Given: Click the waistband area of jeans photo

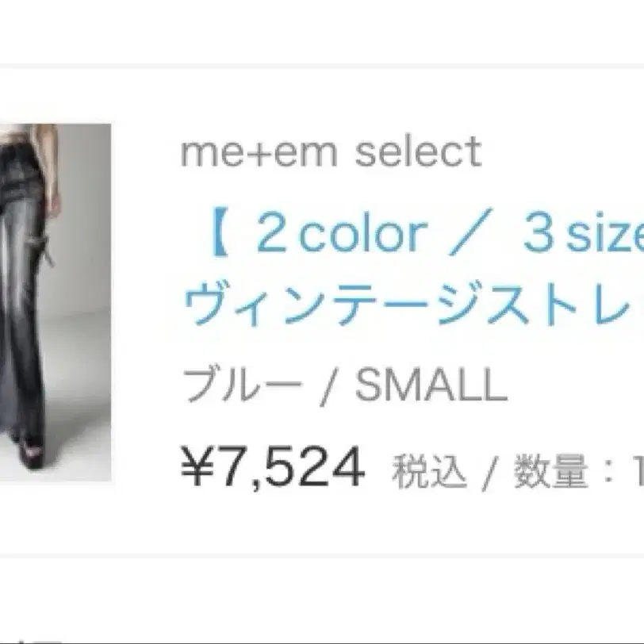Looking at the screenshot, I should pyautogui.click(x=24, y=160).
